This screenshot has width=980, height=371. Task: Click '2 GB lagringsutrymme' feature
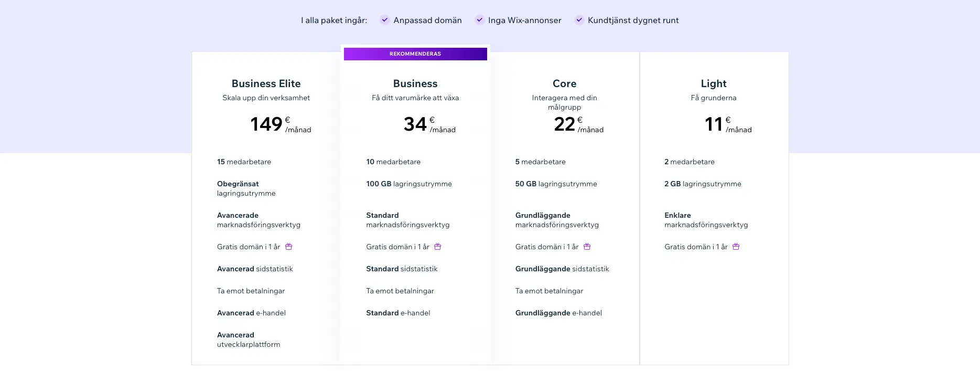(703, 184)
